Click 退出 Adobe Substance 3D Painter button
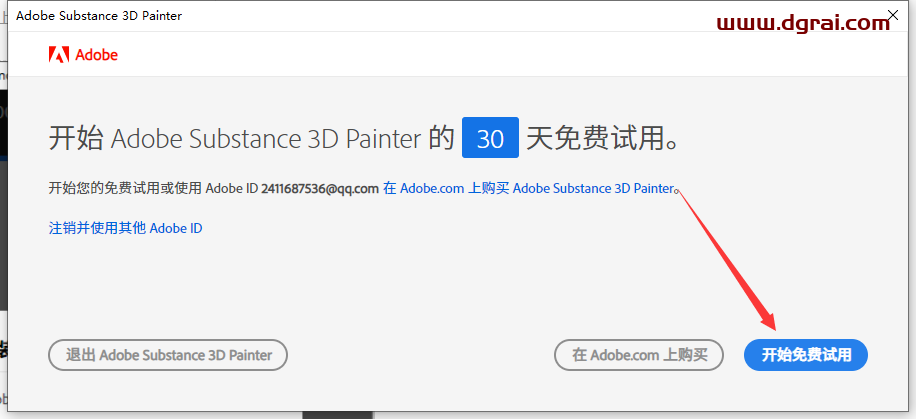The image size is (916, 419). click(168, 355)
